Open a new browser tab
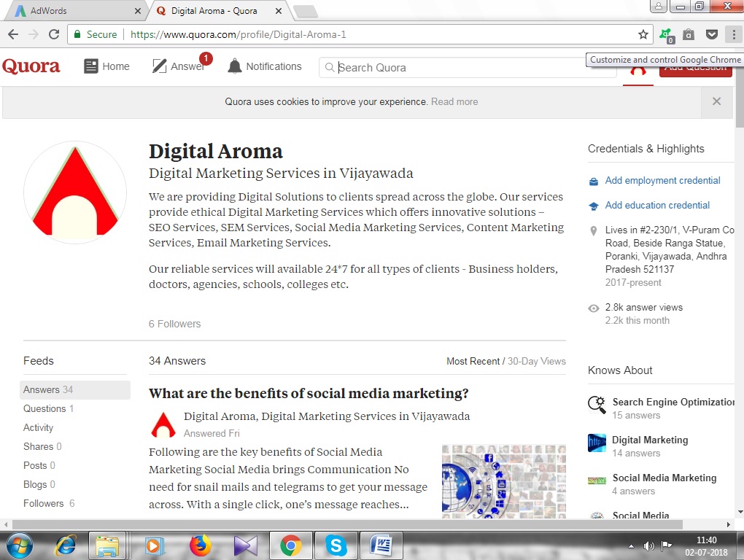744x560 pixels. click(305, 12)
